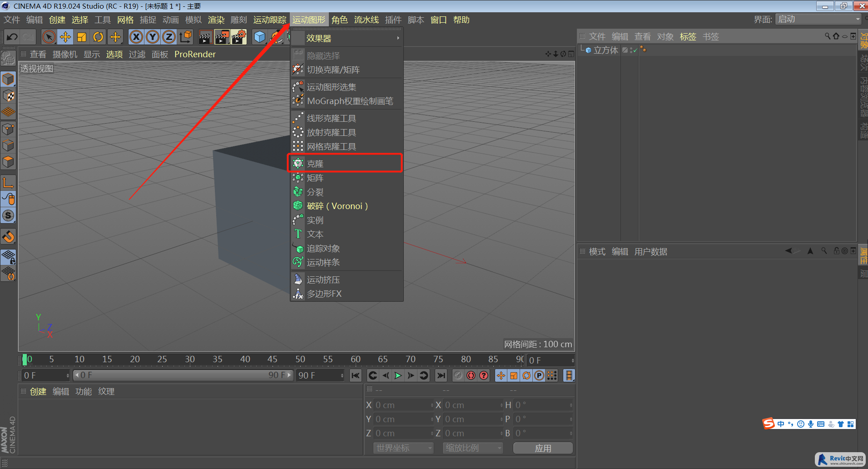Image resolution: width=868 pixels, height=469 pixels.
Task: Open the 运动图形 menu bar item
Action: point(309,20)
